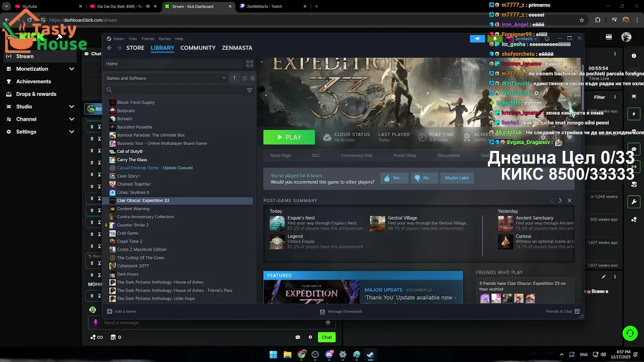
Task: Open File Explorer from taskbar
Action: coord(287,354)
